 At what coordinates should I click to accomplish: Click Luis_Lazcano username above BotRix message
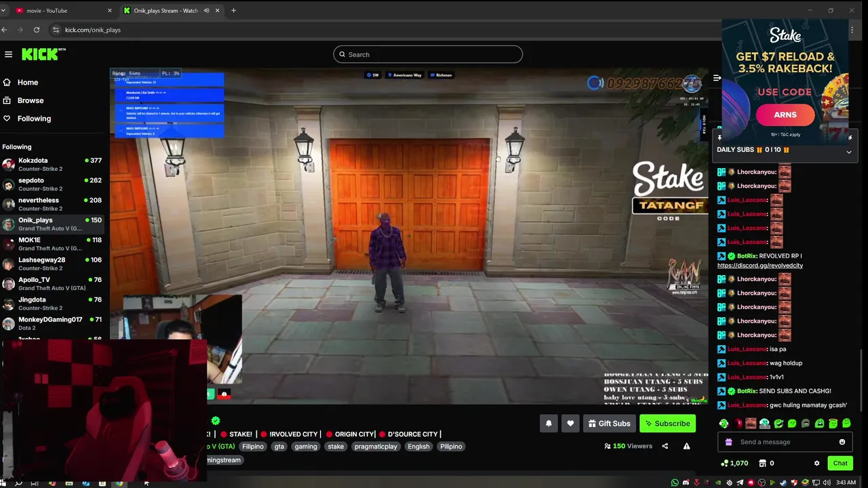(x=747, y=242)
